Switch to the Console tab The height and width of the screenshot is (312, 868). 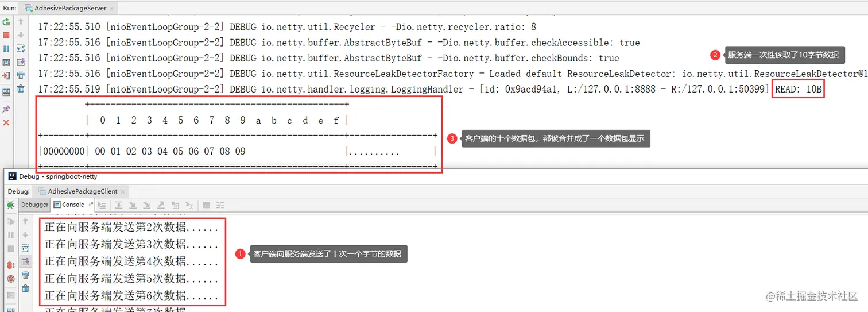pyautogui.click(x=73, y=205)
